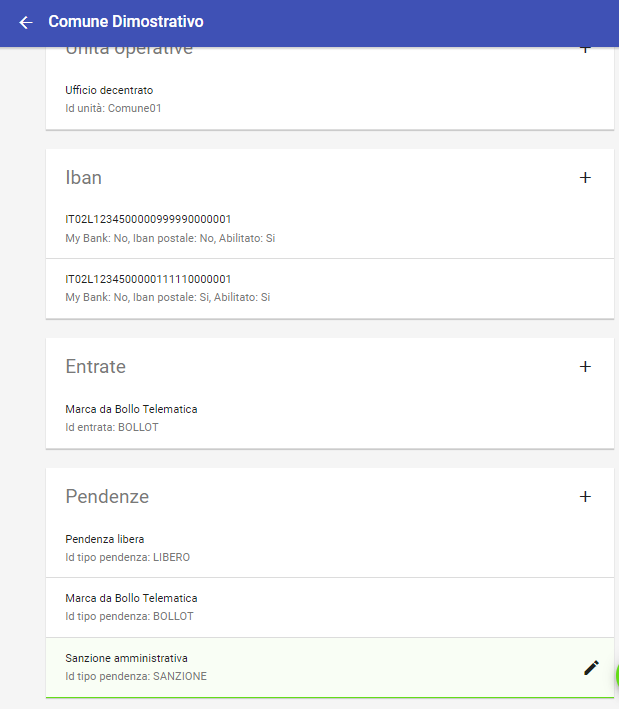The width and height of the screenshot is (619, 709).
Task: Click Id tipo pendenza: SANZIONE text
Action: click(x=136, y=676)
